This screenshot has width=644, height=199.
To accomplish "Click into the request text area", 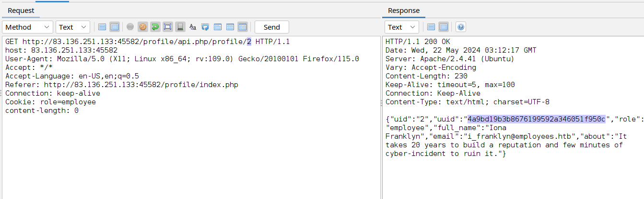I will click(x=191, y=117).
